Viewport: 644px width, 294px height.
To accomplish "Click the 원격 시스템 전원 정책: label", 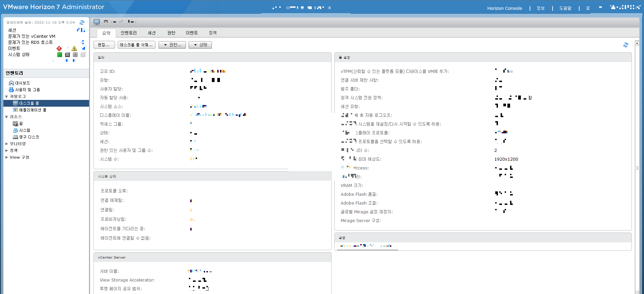I will [362, 98].
